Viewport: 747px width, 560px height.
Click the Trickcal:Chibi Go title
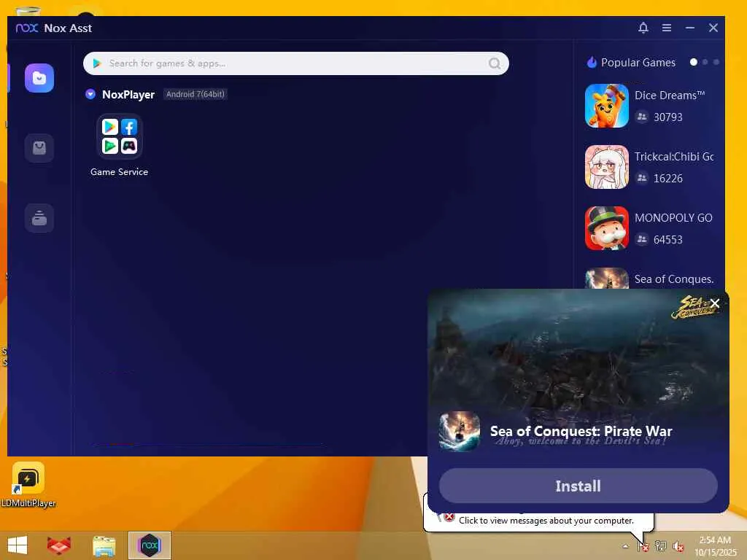(673, 157)
